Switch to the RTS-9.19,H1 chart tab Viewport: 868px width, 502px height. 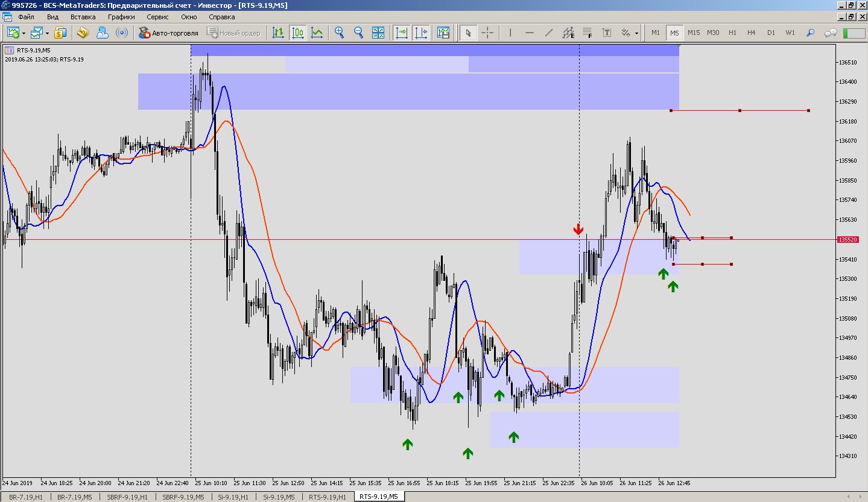click(328, 497)
